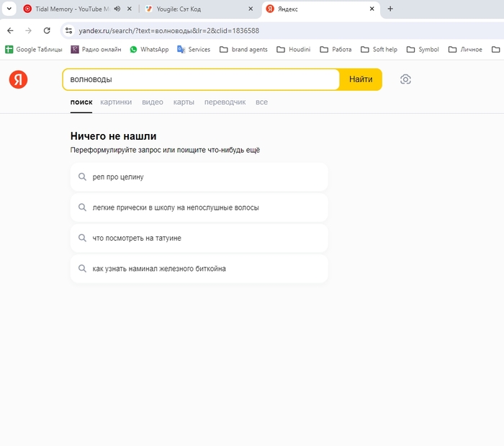
Task: Click the magnifier icon beside что посмотреть на татуине
Action: 82,238
